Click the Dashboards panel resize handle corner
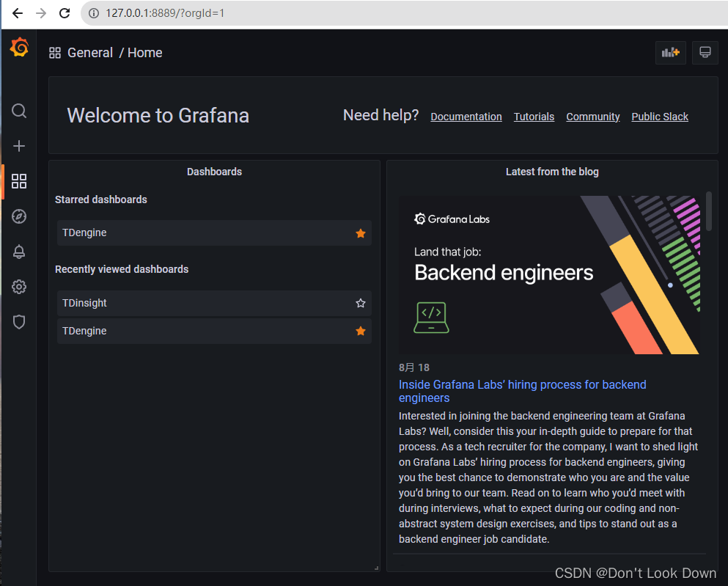Viewport: 728px width, 586px height. coord(377,568)
